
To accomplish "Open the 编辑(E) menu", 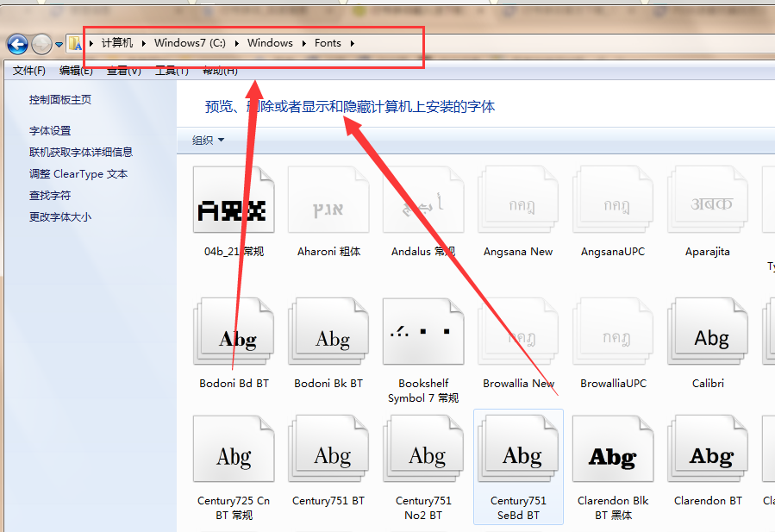I will pos(76,71).
